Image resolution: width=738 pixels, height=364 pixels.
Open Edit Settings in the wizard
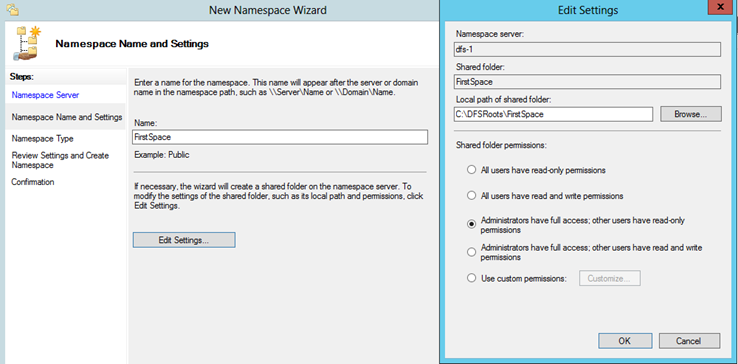pyautogui.click(x=184, y=240)
